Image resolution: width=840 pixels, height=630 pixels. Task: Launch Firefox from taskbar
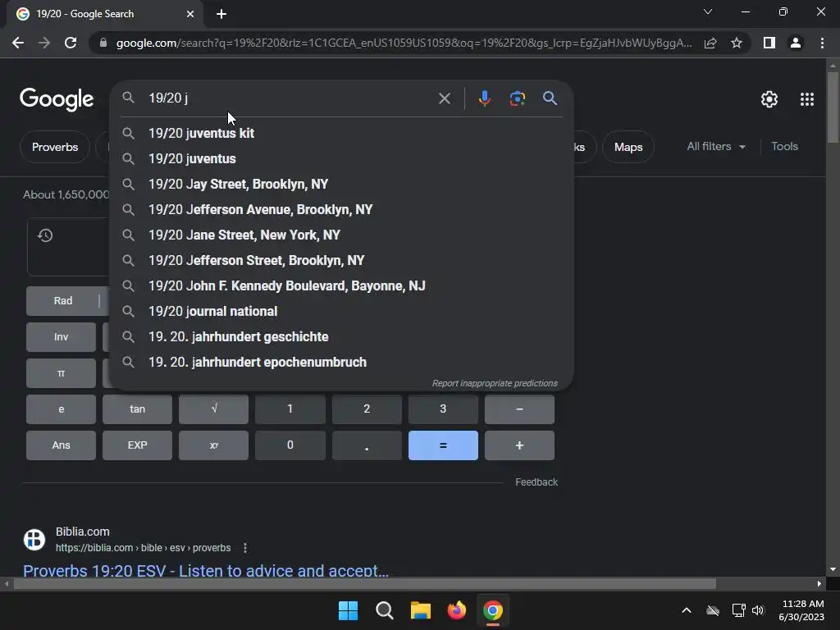click(x=456, y=610)
